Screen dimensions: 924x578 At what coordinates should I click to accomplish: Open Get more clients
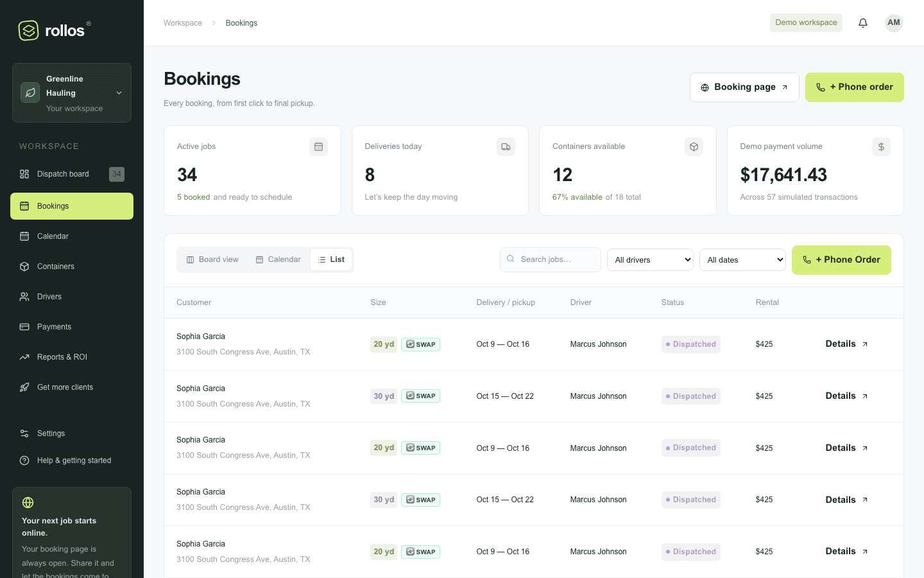pos(72,387)
